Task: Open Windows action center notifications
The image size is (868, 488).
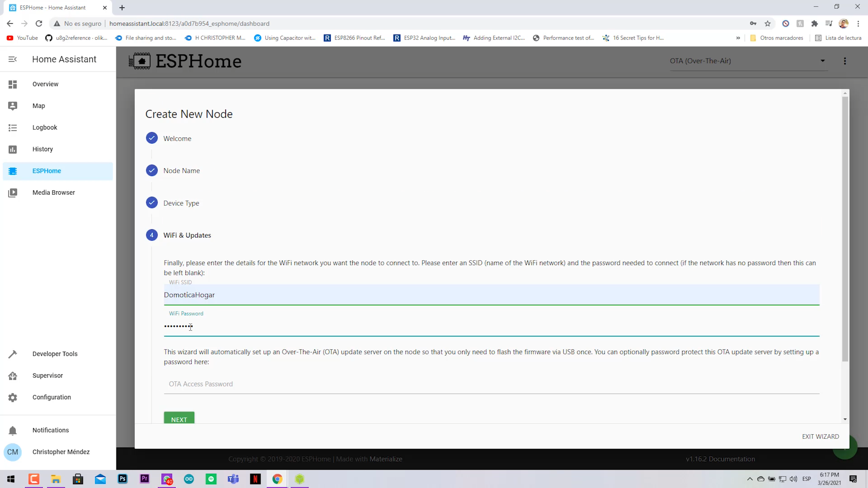Action: pyautogui.click(x=853, y=479)
